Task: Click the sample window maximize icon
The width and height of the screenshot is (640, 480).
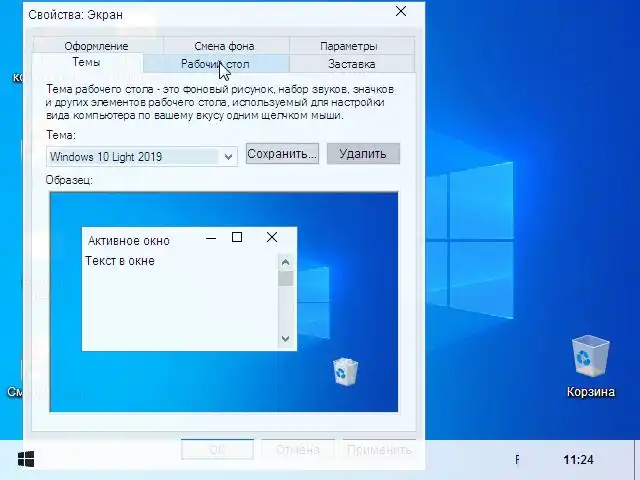Action: click(x=237, y=237)
